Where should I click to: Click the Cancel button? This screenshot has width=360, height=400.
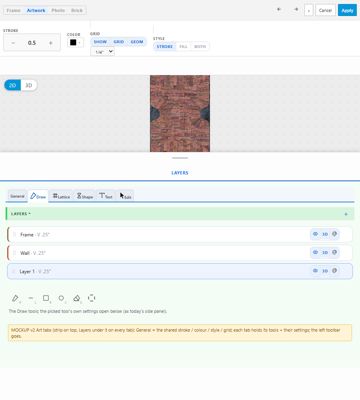(325, 10)
